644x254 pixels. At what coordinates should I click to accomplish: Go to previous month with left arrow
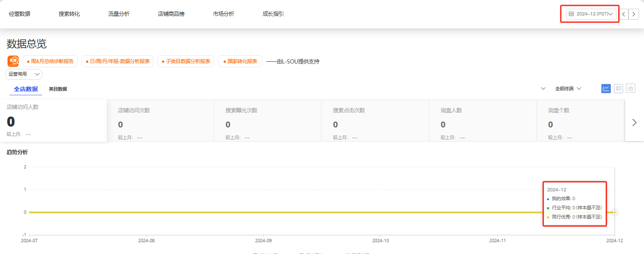coord(624,14)
